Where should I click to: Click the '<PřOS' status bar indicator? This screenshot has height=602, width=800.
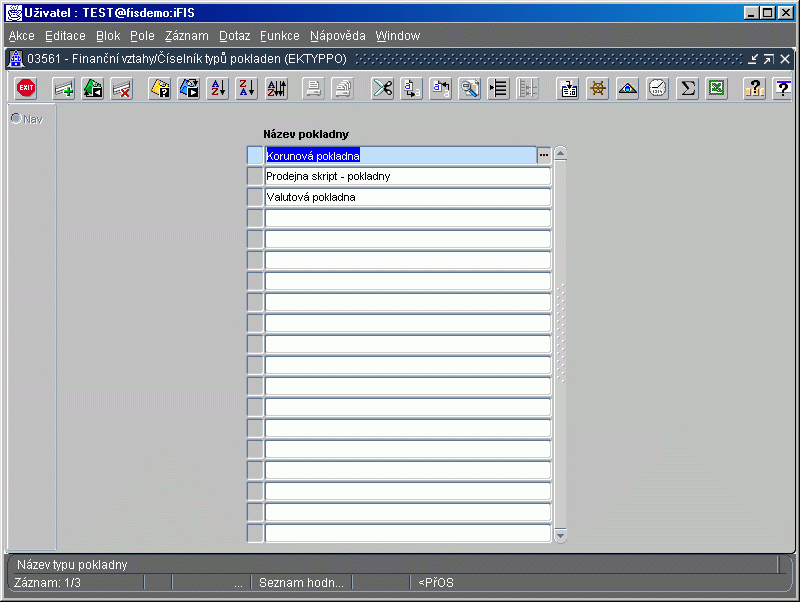pyautogui.click(x=436, y=583)
